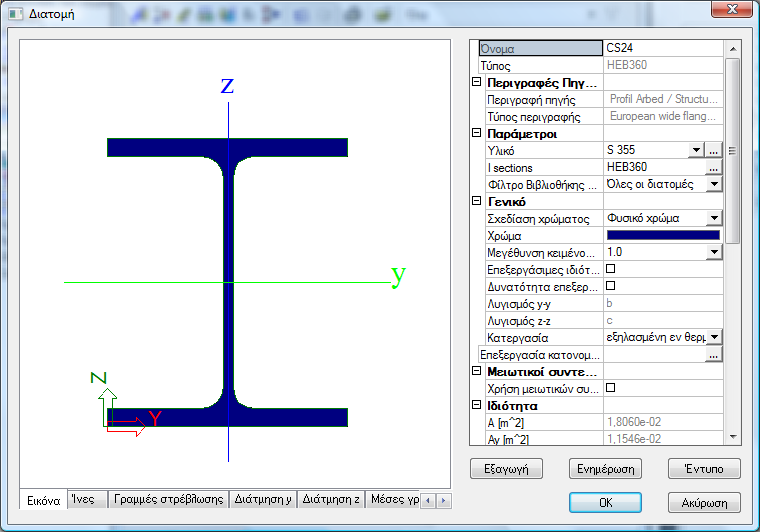Collapse the Μειωτικοί συντε... group
The height and width of the screenshot is (532, 760).
point(476,371)
